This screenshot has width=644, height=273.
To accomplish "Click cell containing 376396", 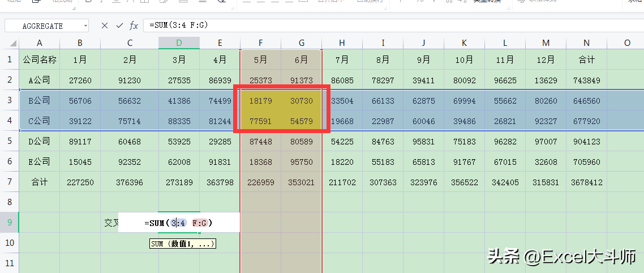I will click(x=130, y=182).
